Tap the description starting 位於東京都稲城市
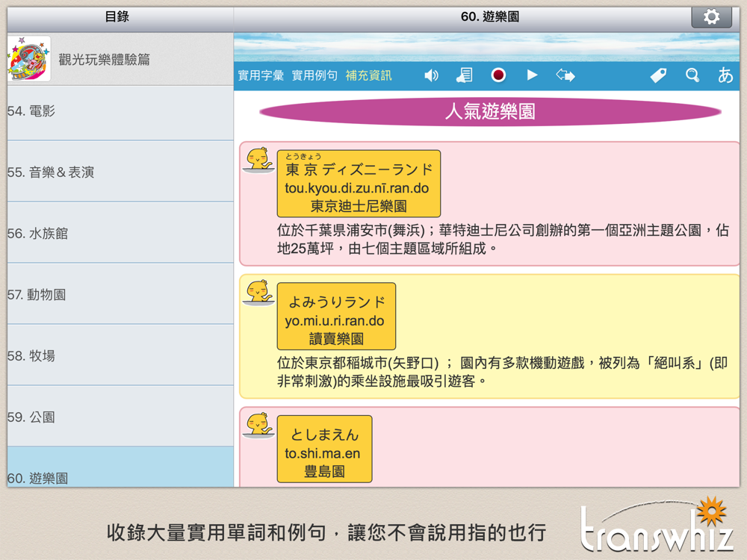This screenshot has width=747, height=560. (x=502, y=372)
